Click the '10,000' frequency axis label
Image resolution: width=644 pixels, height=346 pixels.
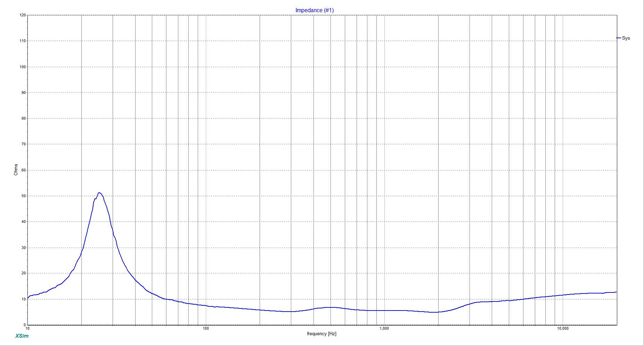click(x=563, y=329)
